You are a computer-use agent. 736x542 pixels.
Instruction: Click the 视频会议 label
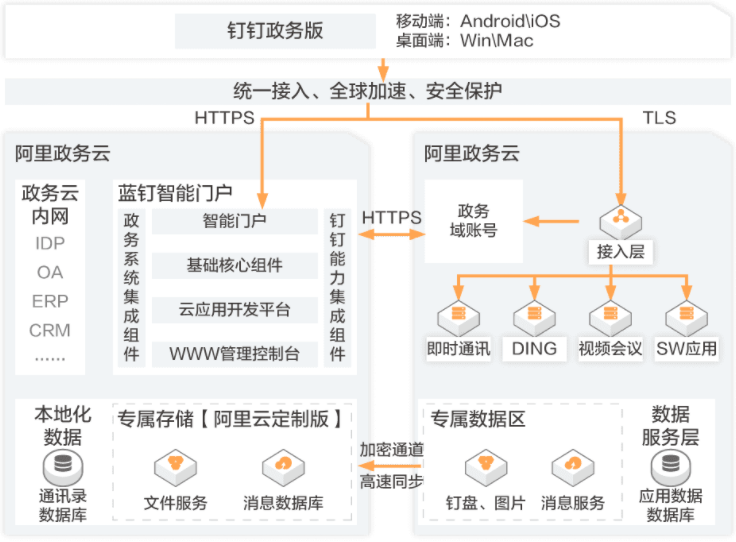(x=610, y=349)
